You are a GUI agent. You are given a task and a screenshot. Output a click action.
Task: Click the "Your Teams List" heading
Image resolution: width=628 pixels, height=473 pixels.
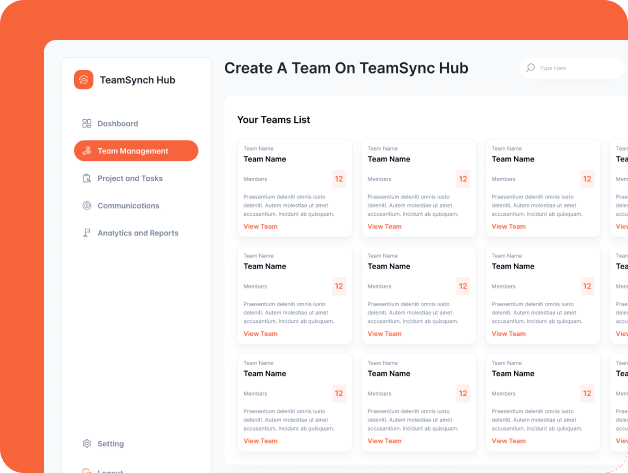point(274,120)
